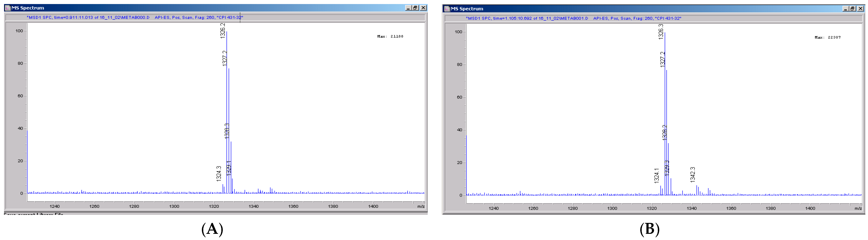
Task: Close the right MS Spectrum window
Action: (860, 9)
